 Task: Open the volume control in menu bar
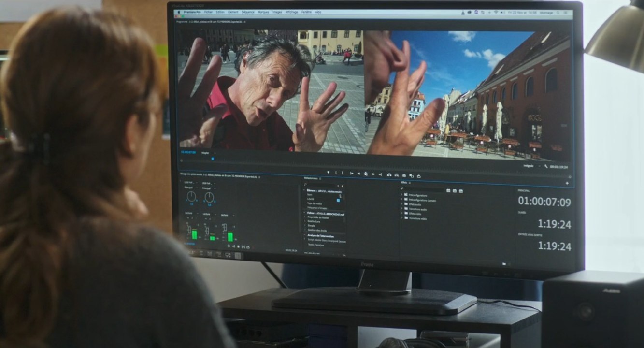coord(502,13)
